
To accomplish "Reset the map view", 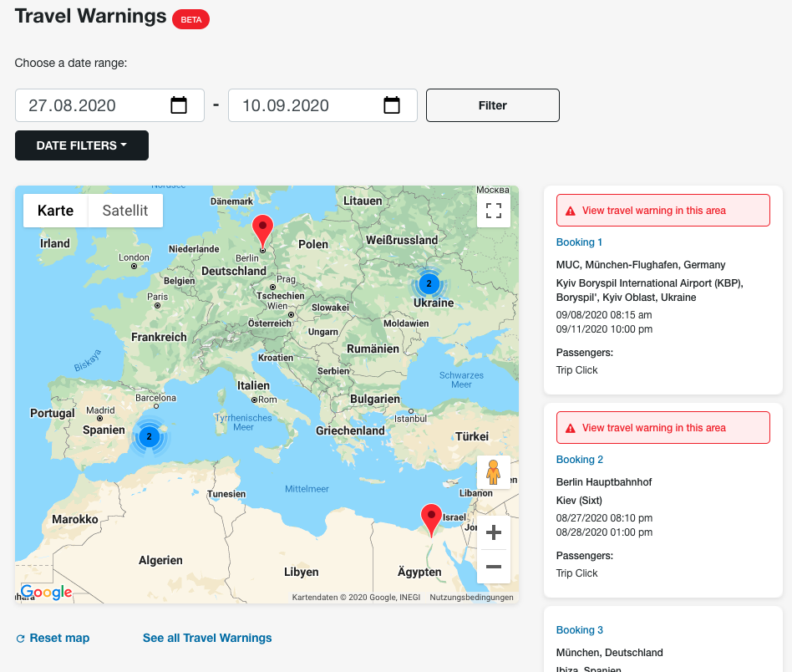I will pyautogui.click(x=53, y=638).
